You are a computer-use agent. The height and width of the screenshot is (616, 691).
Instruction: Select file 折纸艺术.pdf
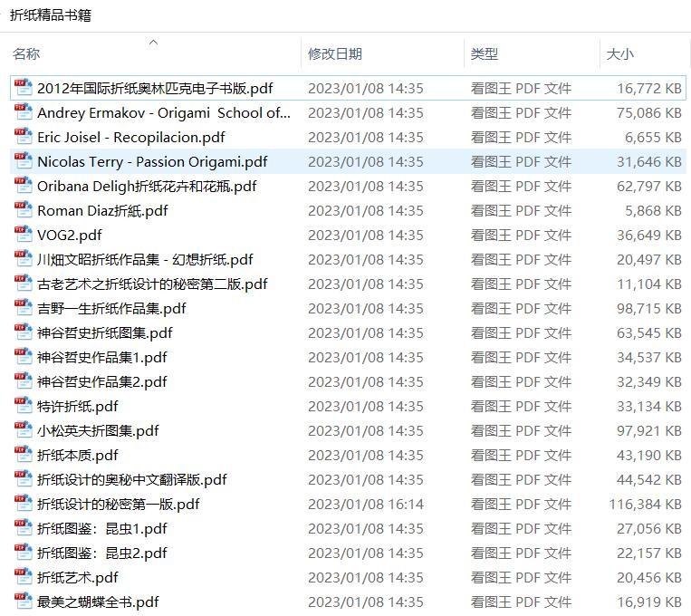click(x=78, y=578)
